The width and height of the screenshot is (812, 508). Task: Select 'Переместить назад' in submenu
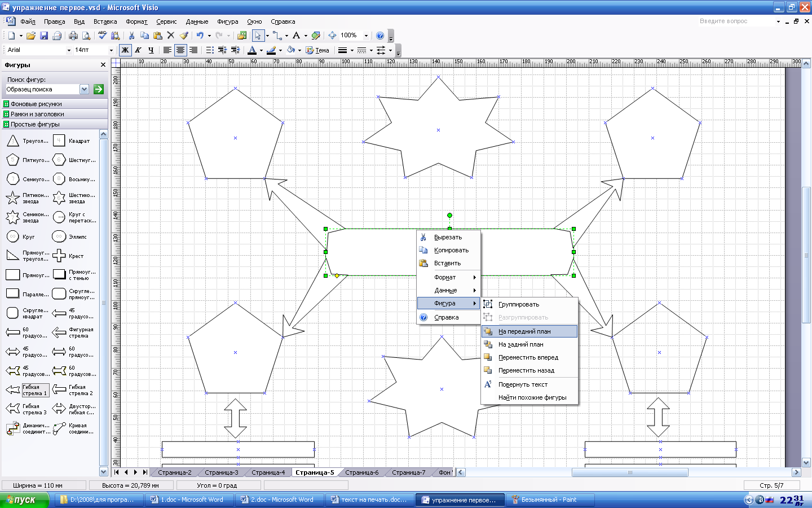529,370
